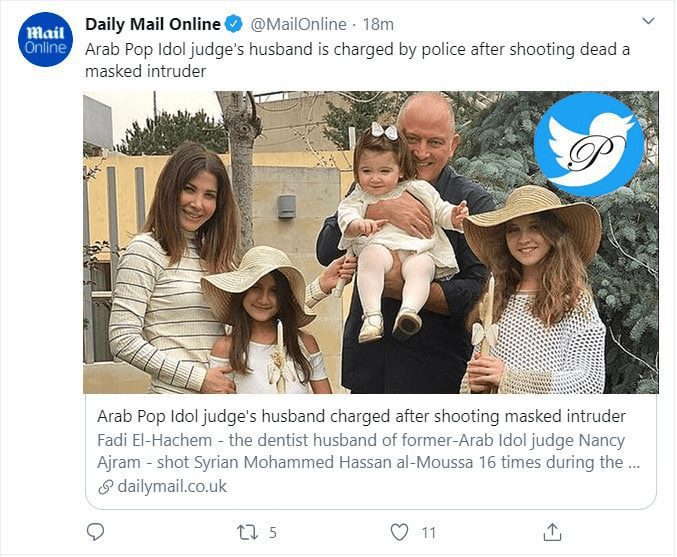Open the dailymail.co.uk domain link
This screenshot has width=677, height=557.
coord(172,487)
